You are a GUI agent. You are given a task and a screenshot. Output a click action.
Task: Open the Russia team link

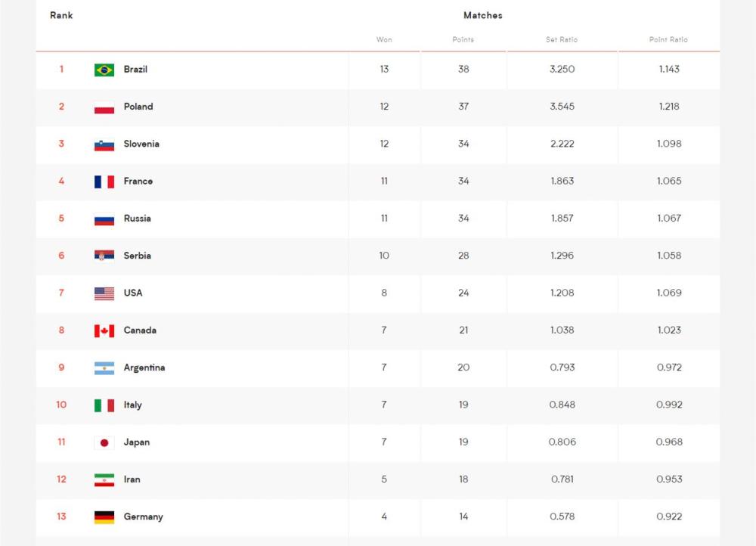coord(138,219)
